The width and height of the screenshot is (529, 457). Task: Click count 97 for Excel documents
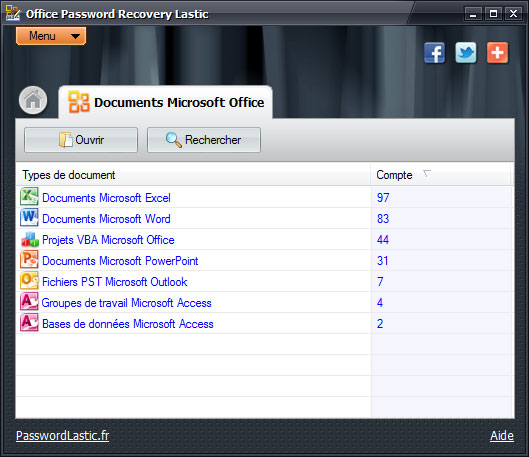[383, 198]
